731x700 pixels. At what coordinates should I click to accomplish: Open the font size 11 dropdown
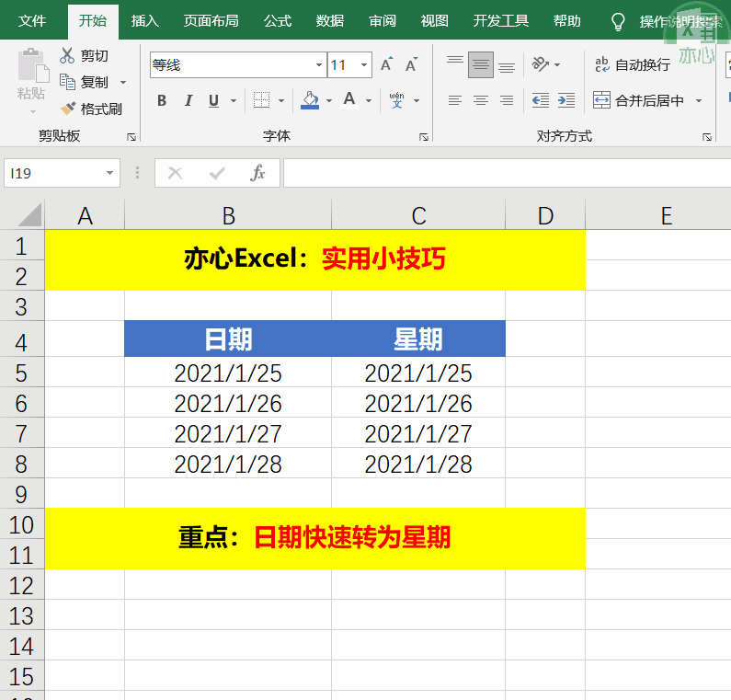click(364, 64)
